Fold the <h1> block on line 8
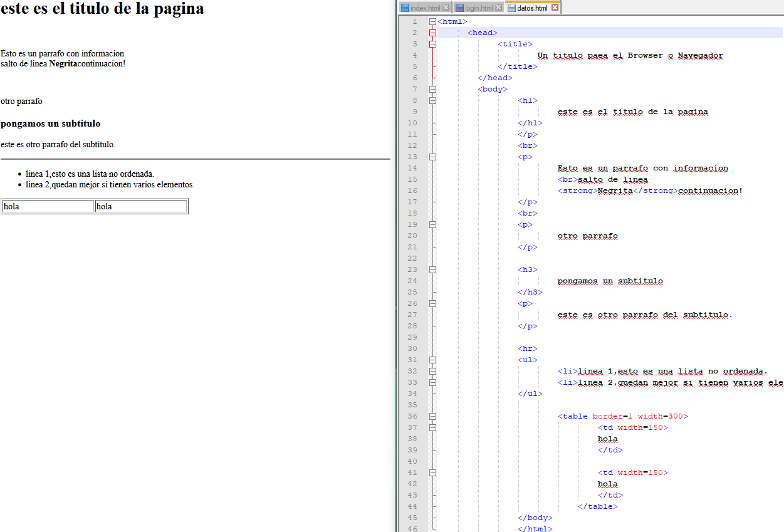Screen dimensions: 784x532 (432, 100)
